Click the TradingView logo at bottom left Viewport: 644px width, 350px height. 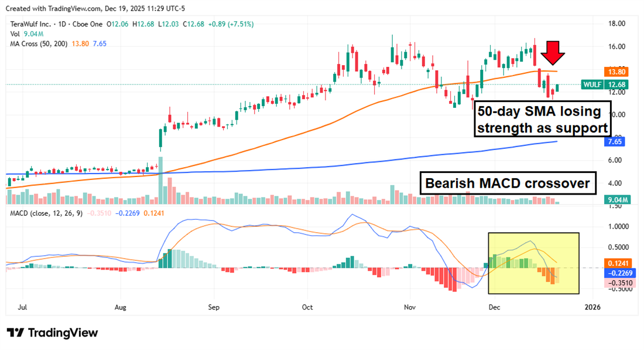point(53,333)
